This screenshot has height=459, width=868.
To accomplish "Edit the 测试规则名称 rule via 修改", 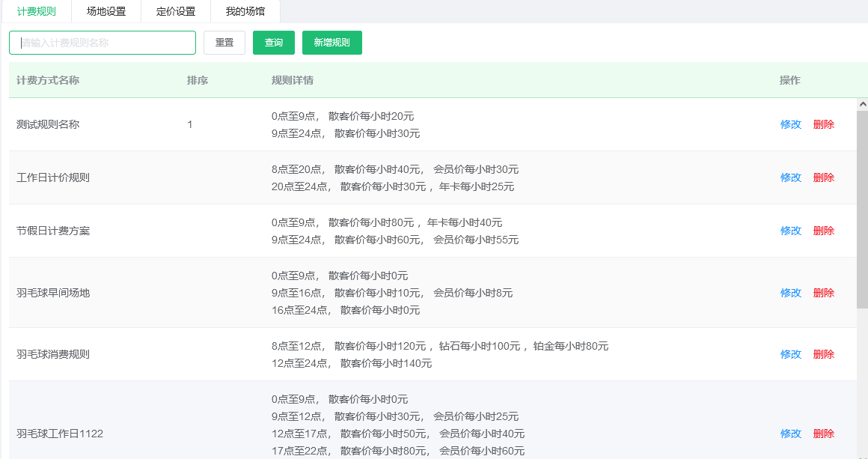I will tap(790, 124).
